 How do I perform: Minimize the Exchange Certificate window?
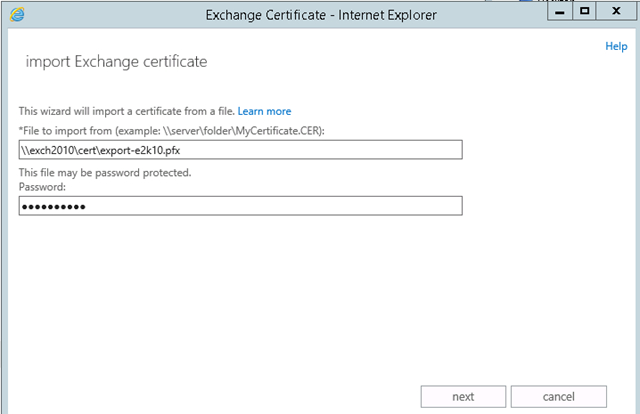click(560, 11)
